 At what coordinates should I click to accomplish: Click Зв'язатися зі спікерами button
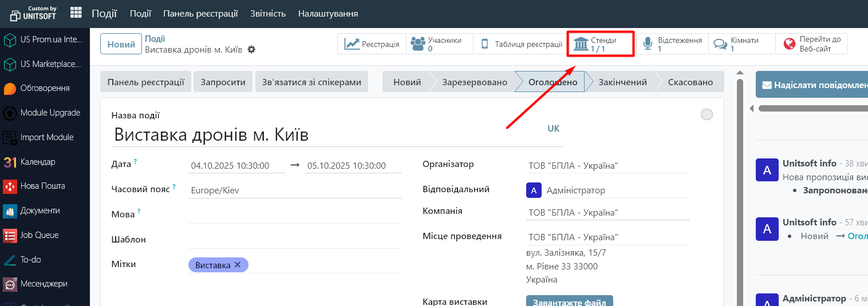312,82
